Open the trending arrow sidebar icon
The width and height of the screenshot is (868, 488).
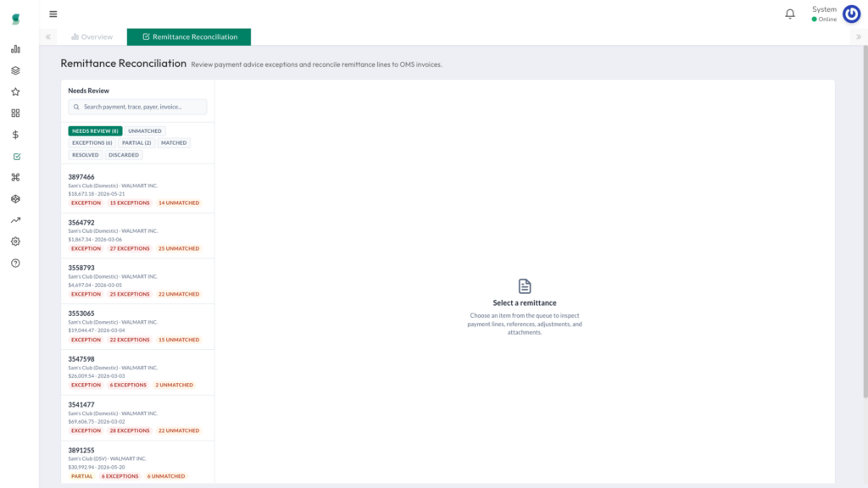(15, 220)
